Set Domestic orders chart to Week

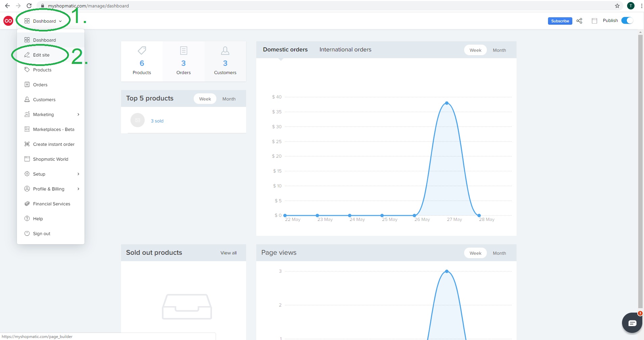pyautogui.click(x=475, y=50)
